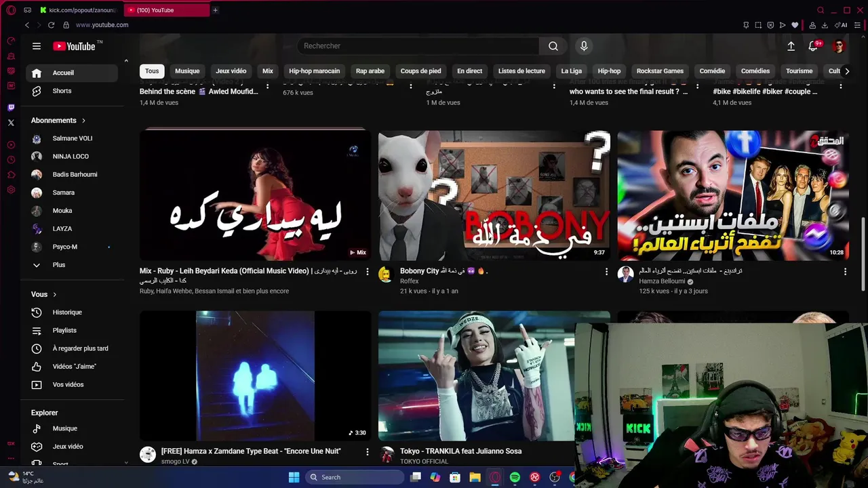Click the www.youtube.com address bar
868x488 pixels.
point(102,25)
